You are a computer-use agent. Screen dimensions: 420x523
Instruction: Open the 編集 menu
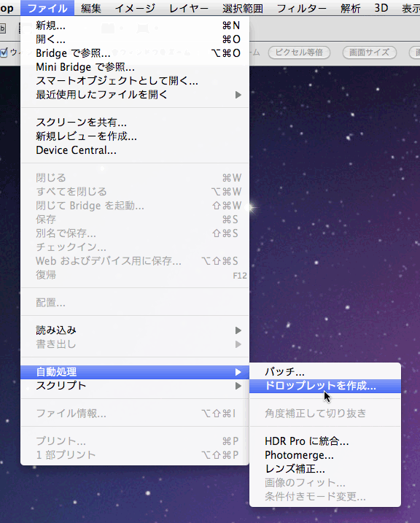pyautogui.click(x=90, y=8)
